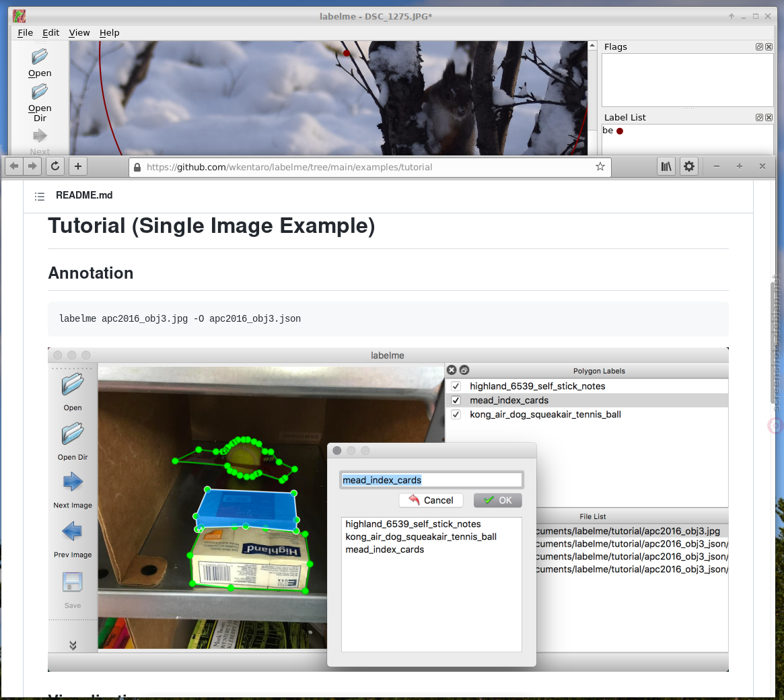Open the View menu in labelme

coord(79,32)
